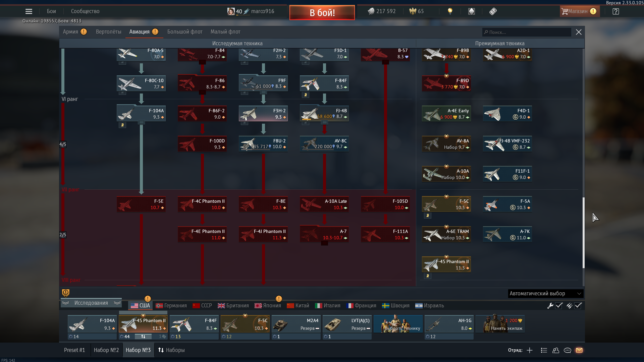This screenshot has width=644, height=362.
Task: Click the Поиск search field
Action: click(x=527, y=32)
